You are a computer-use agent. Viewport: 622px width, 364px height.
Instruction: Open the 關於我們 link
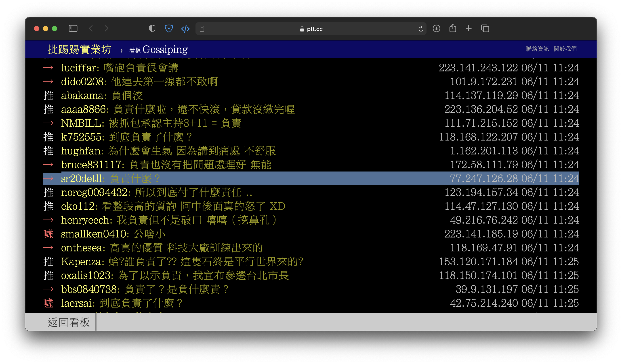point(565,49)
